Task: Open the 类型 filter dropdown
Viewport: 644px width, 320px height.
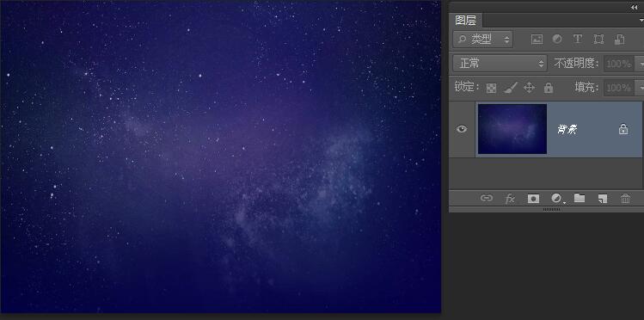Action: pyautogui.click(x=483, y=40)
